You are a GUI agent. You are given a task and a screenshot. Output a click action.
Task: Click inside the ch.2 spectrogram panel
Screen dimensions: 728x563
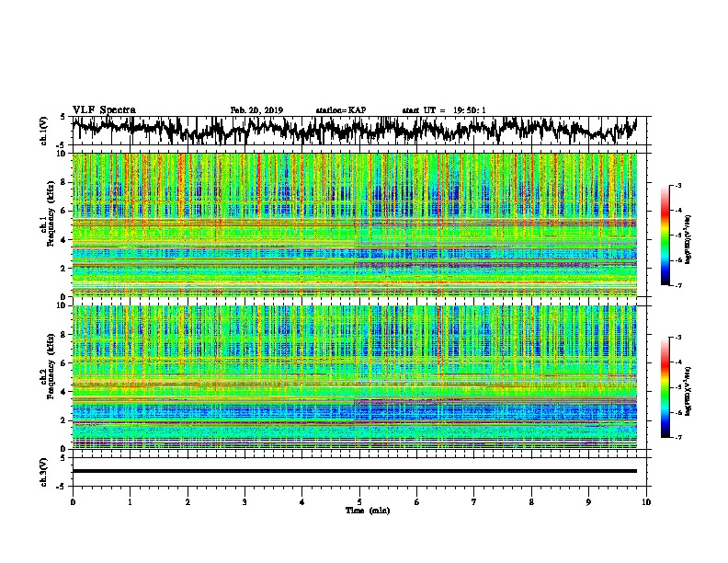click(355, 377)
